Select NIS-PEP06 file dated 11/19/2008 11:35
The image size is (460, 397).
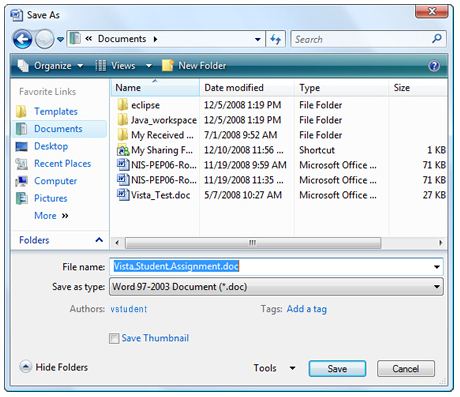point(164,180)
